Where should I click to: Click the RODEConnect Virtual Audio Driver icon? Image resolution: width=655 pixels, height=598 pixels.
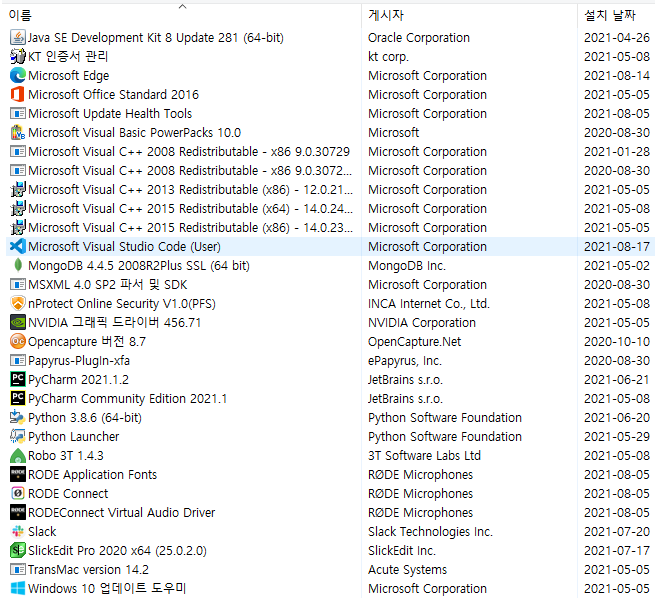[x=18, y=512]
